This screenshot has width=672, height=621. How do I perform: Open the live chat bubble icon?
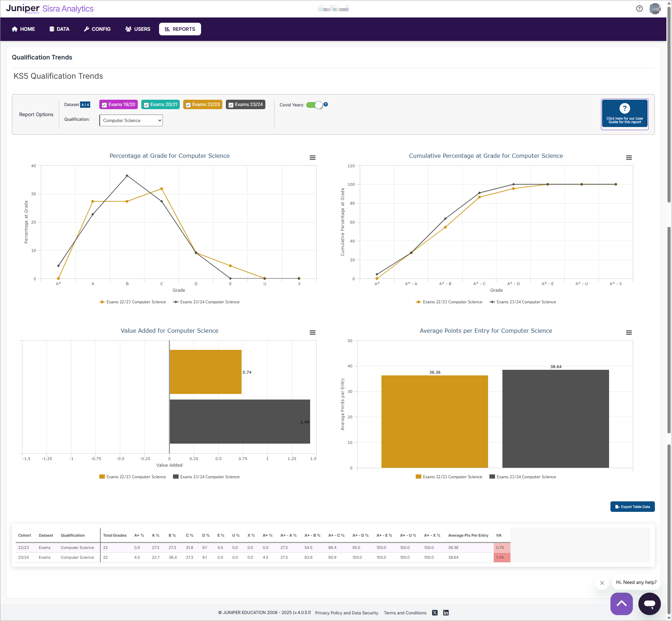pos(649,604)
